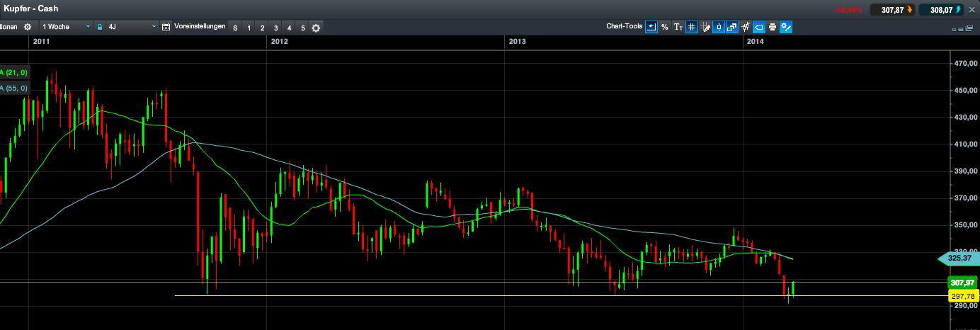Click the Kupfer - Cash title
980x330 pixels.
[31, 9]
